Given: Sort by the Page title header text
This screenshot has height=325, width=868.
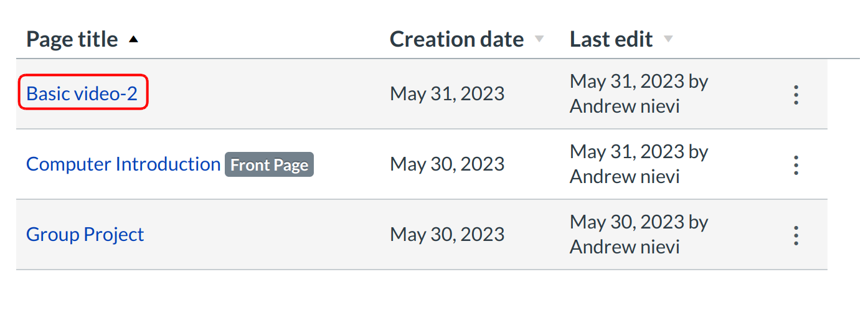Looking at the screenshot, I should click(72, 40).
